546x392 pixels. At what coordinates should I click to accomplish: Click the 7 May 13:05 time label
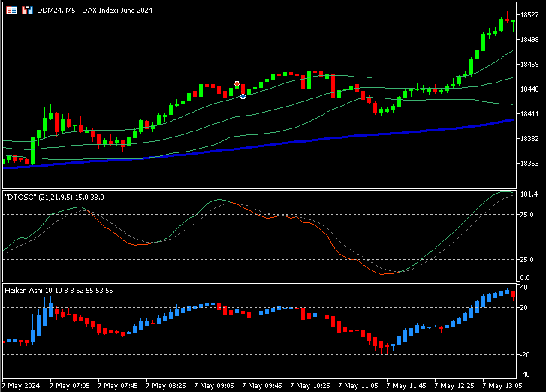[502, 386]
